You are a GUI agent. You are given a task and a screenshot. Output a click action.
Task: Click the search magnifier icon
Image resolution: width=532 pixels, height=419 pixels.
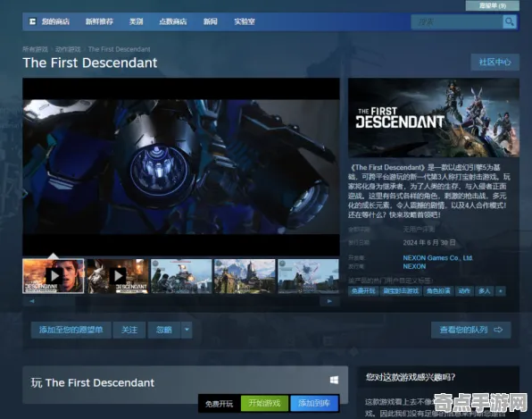pyautogui.click(x=510, y=22)
